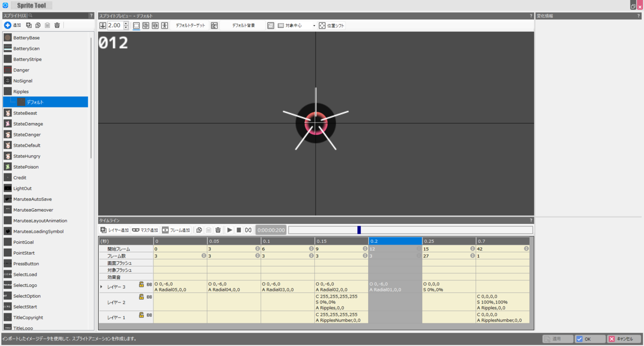Toggle the lock on レイヤー 1
The image size is (644, 346).
(x=141, y=315)
